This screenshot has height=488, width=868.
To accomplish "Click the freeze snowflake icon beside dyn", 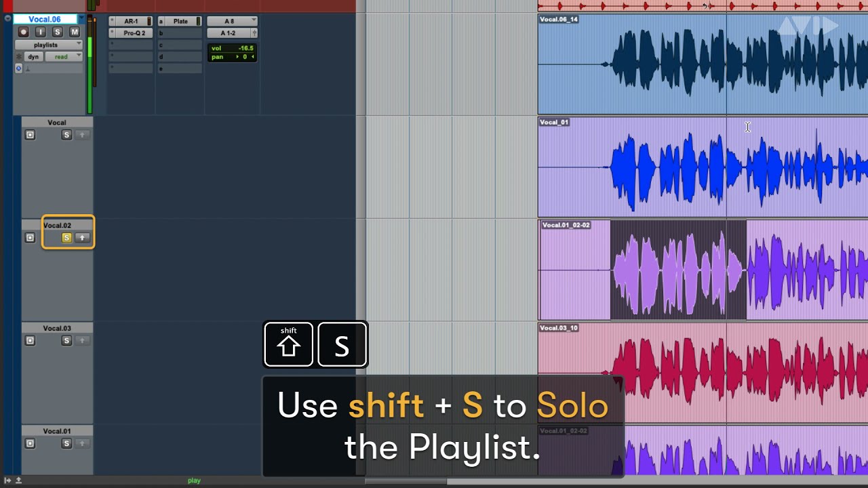I will 19,57.
